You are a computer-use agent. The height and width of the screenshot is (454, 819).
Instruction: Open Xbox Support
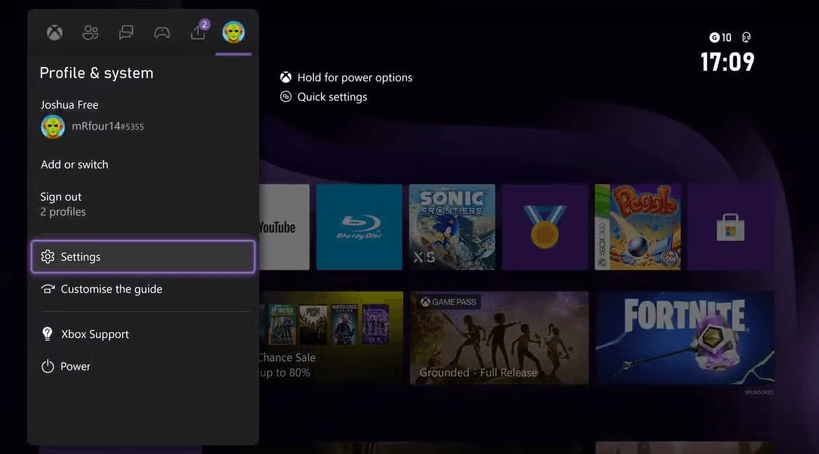[94, 334]
